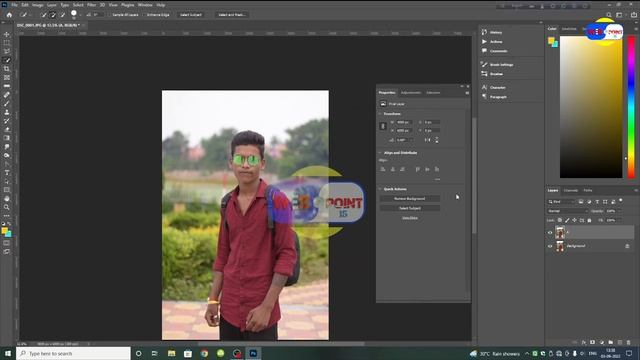The width and height of the screenshot is (640, 360).
Task: Click search icon at top right
Action: pos(609,15)
